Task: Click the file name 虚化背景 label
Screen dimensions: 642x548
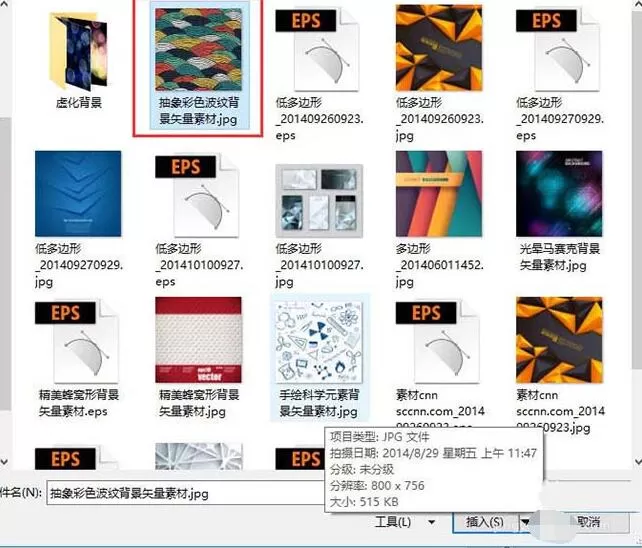Action: click(x=79, y=102)
